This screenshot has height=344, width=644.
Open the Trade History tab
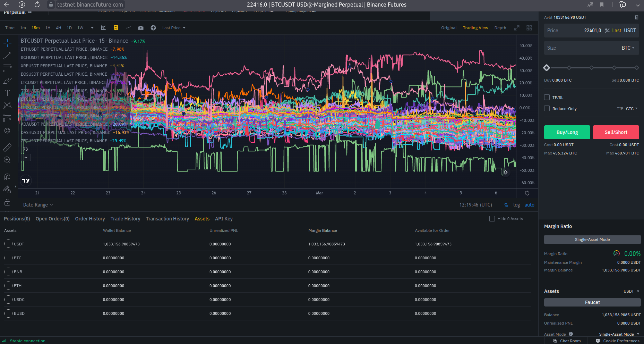tap(126, 219)
